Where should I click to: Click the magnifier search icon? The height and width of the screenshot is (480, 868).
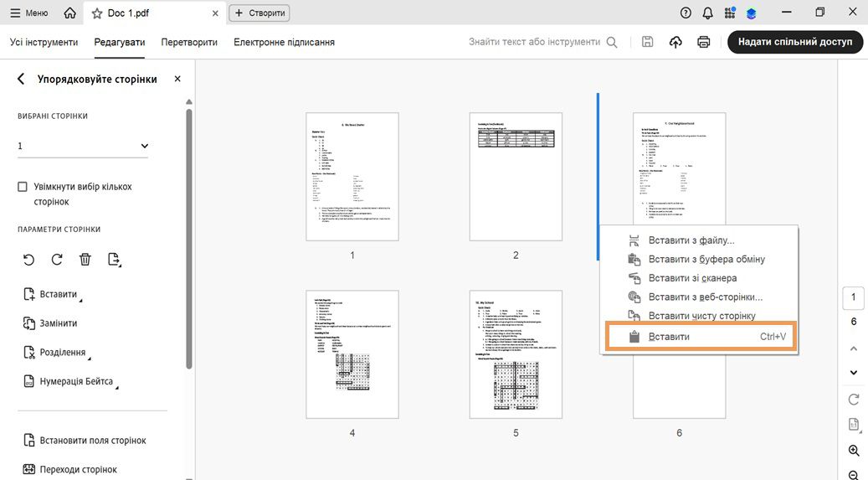[x=612, y=42]
